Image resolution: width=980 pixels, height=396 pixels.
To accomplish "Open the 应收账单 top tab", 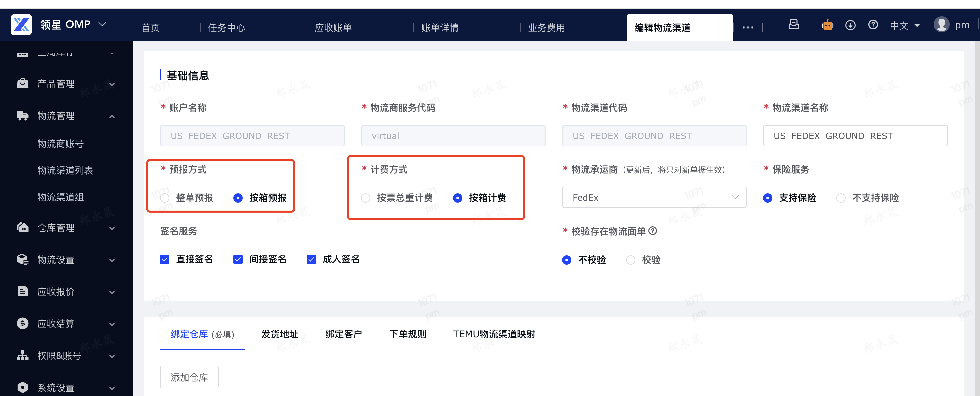I will click(x=333, y=27).
